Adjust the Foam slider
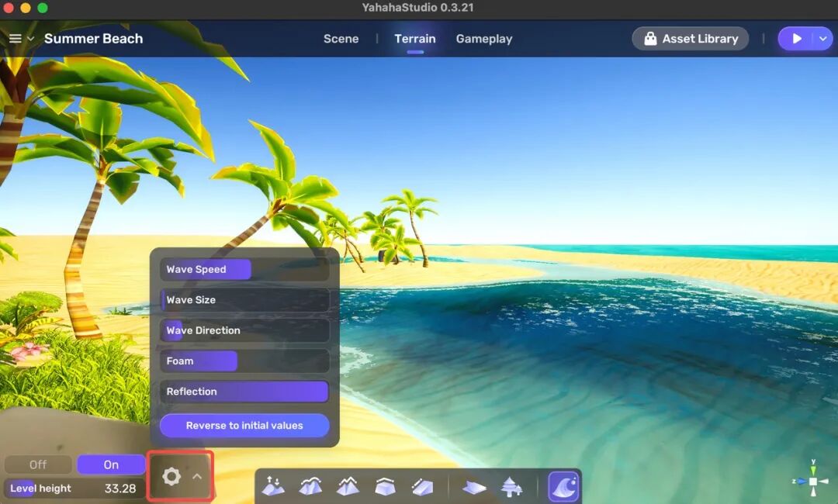The width and height of the screenshot is (838, 504). [x=244, y=361]
